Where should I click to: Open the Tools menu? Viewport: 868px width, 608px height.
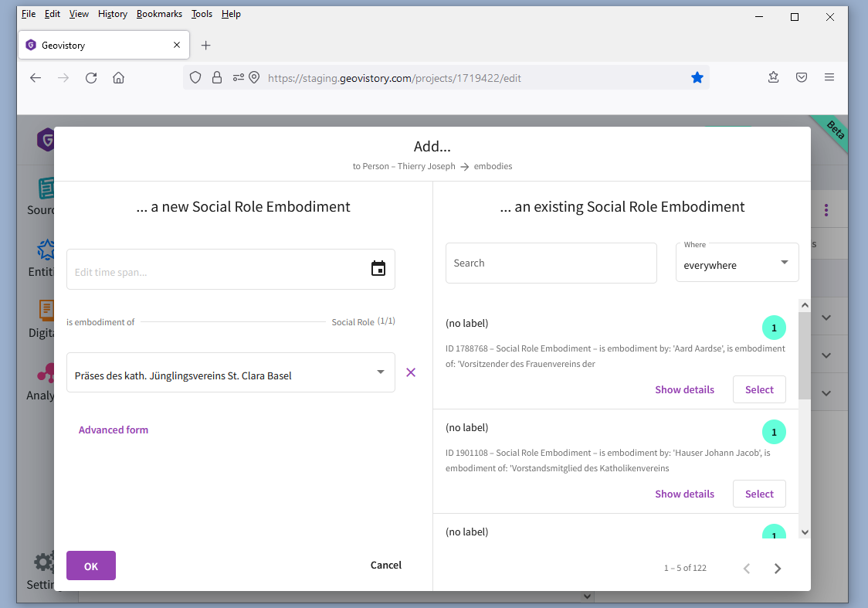(202, 14)
